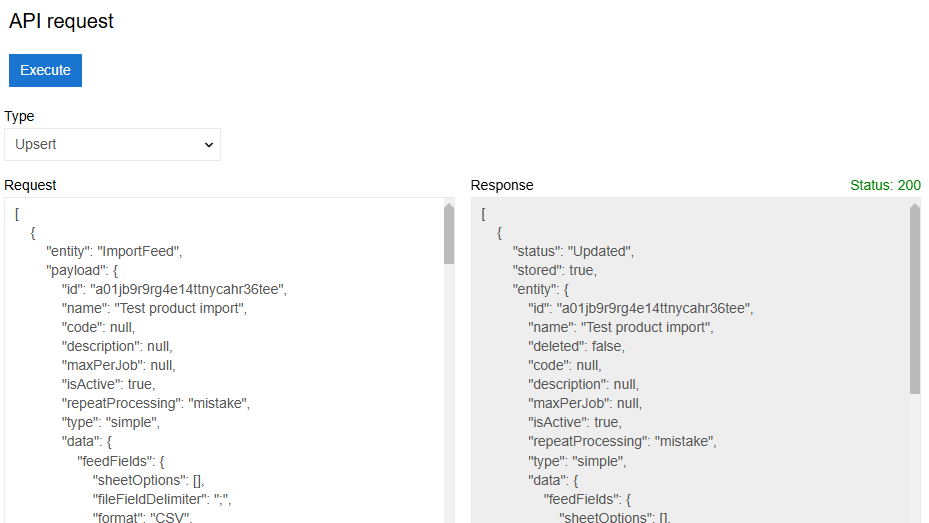Click response line "stored": true
Screen dimensions: 929x523
pyautogui.click(x=556, y=270)
